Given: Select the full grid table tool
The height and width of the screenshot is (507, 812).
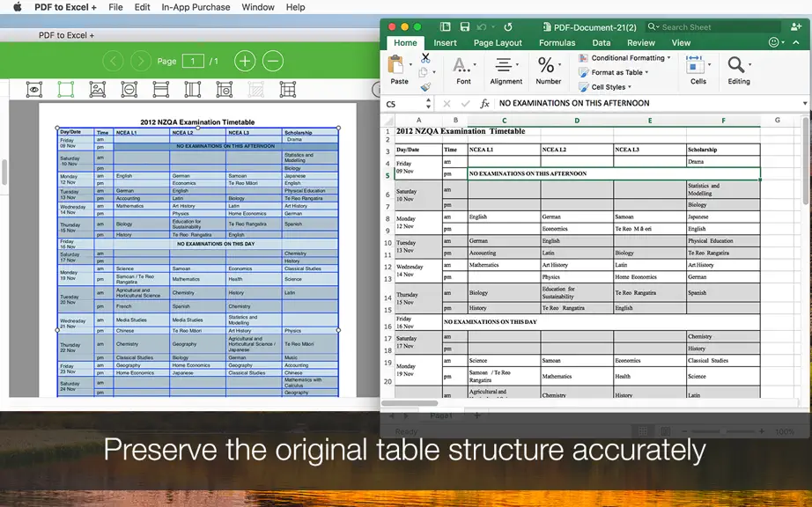Looking at the screenshot, I should click(x=288, y=90).
